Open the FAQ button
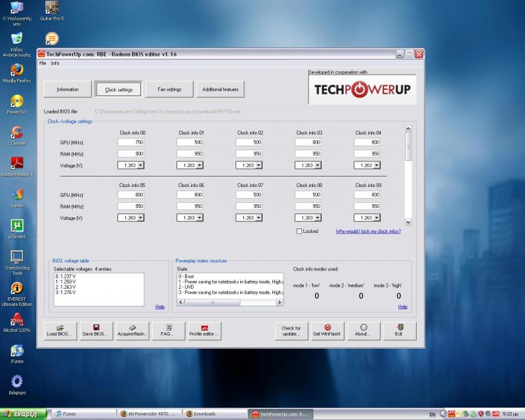 click(169, 331)
